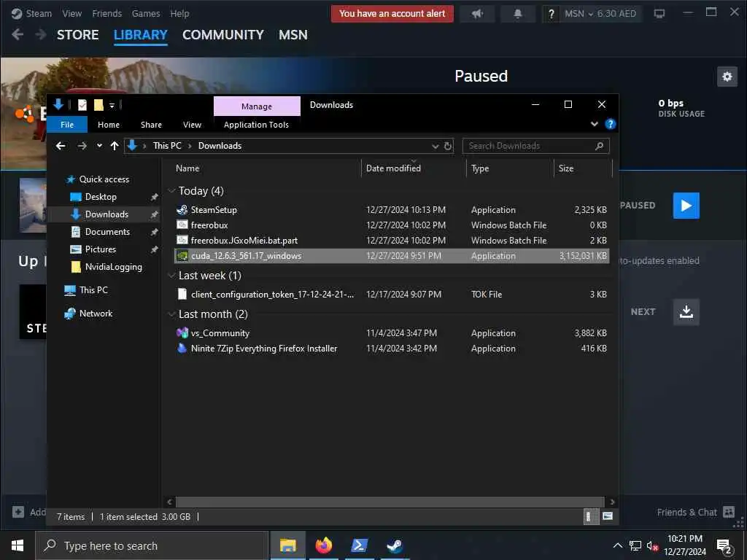
Task: Select the vs_Community installer
Action: [392, 332]
